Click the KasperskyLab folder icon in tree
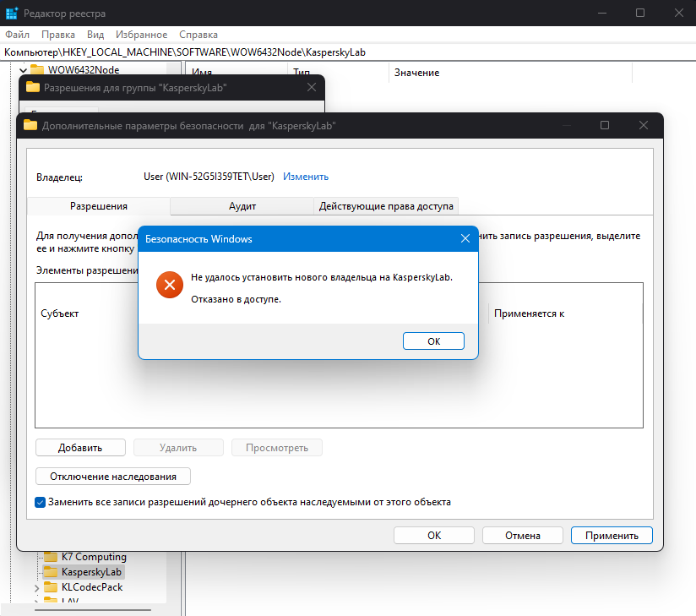 click(51, 571)
